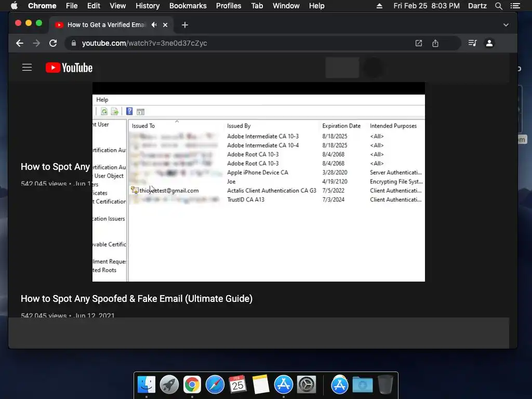Sort by the Issued By column header
This screenshot has width=532, height=399.
(x=239, y=126)
